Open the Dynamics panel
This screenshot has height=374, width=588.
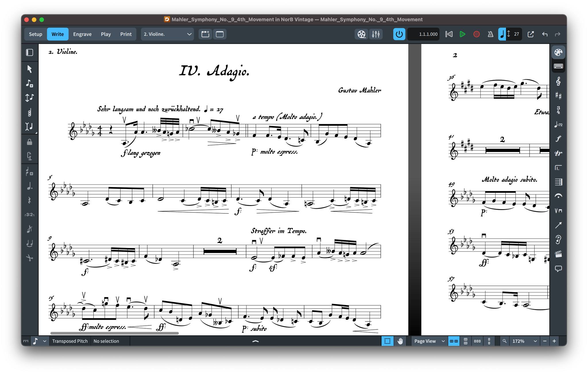tap(558, 139)
